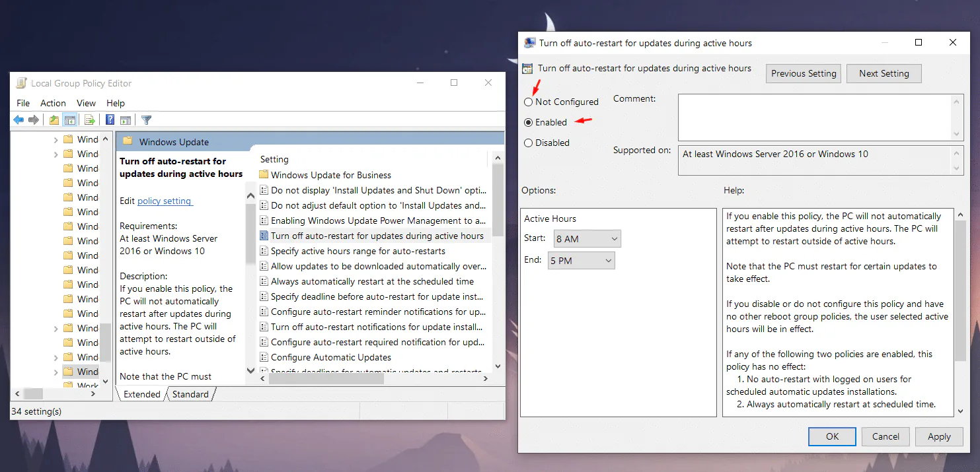The height and width of the screenshot is (472, 980).
Task: Switch to the Extended tab
Action: [x=142, y=394]
